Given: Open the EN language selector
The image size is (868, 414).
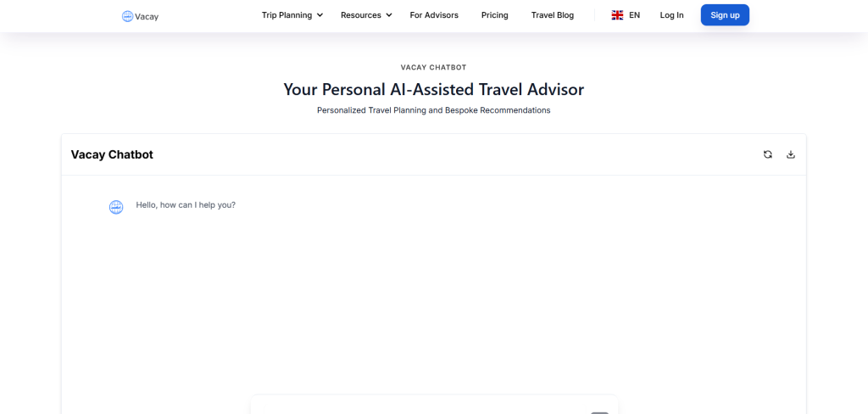Looking at the screenshot, I should (634, 15).
